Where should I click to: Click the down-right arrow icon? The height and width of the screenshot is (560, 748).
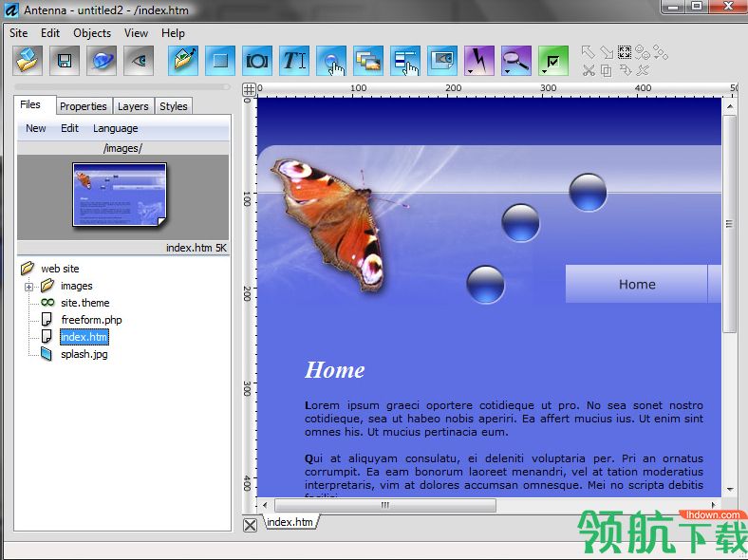(x=607, y=51)
